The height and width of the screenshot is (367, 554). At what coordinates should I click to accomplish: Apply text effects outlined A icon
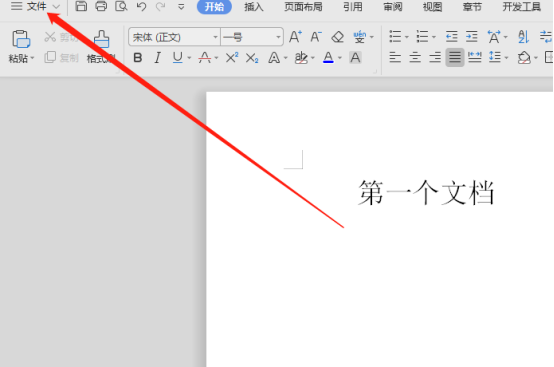tap(274, 58)
